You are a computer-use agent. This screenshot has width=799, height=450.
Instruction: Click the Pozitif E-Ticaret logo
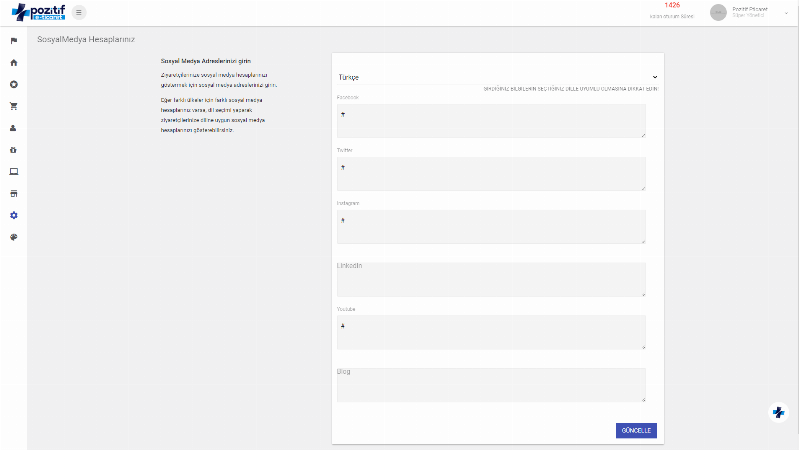pyautogui.click(x=38, y=12)
